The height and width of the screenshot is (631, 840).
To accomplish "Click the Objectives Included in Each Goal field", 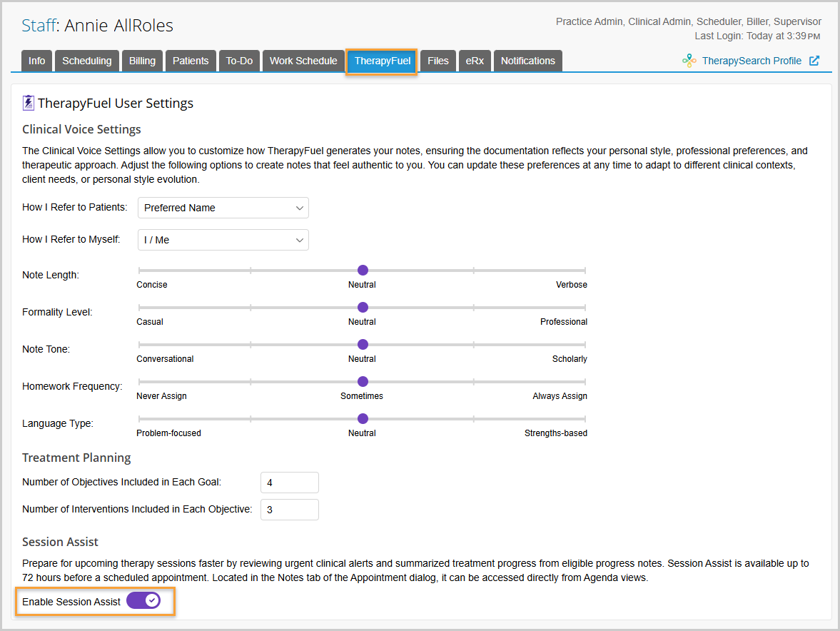I will 289,482.
